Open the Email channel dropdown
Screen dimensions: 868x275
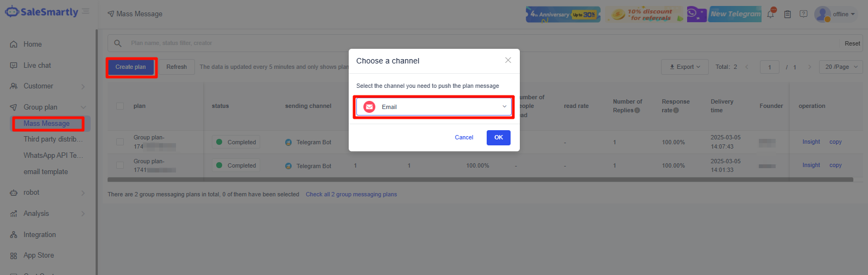click(x=434, y=107)
